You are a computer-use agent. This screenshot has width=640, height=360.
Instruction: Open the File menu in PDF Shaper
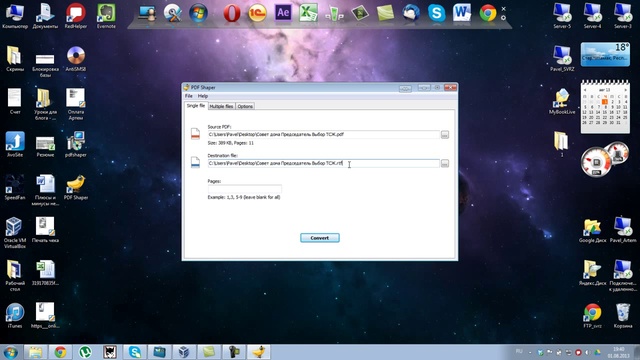coord(189,96)
